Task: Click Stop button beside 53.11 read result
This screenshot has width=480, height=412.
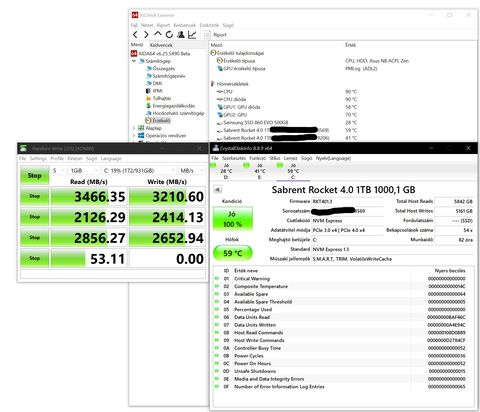Action: click(34, 258)
